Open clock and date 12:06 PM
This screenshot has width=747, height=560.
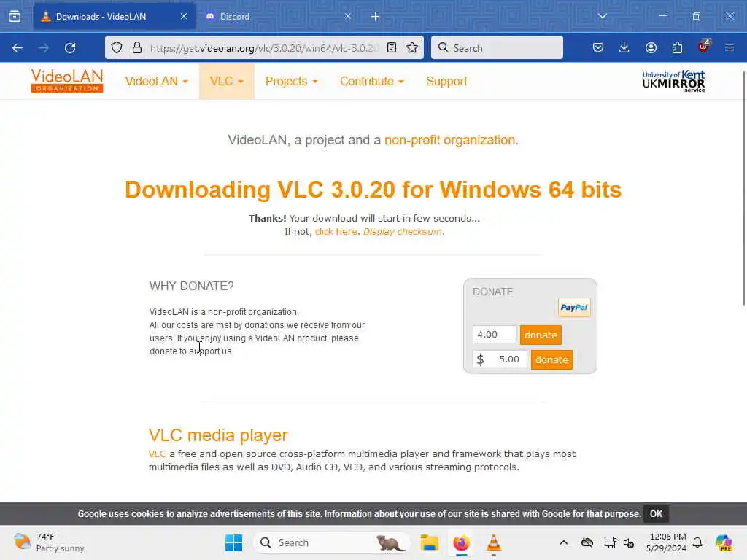click(666, 542)
